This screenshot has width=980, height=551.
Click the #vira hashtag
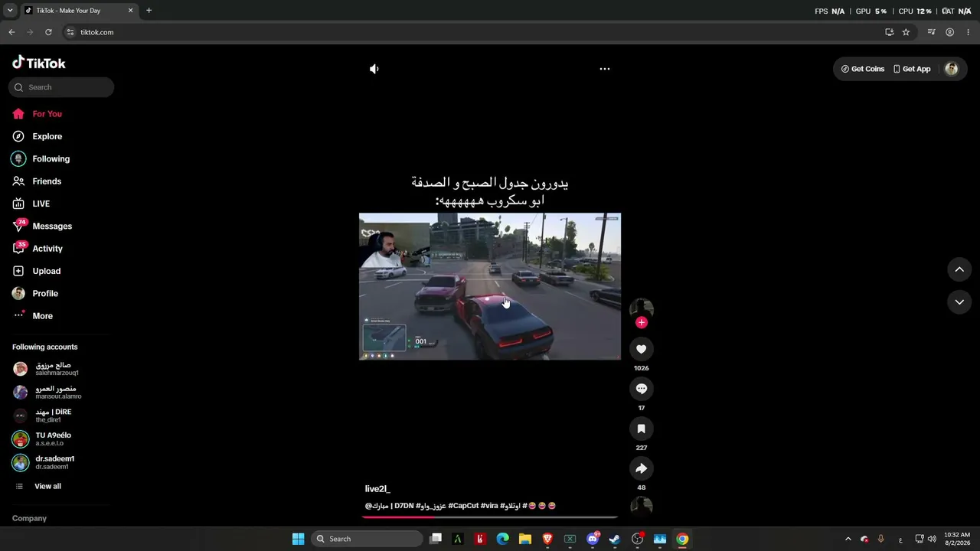coord(489,506)
